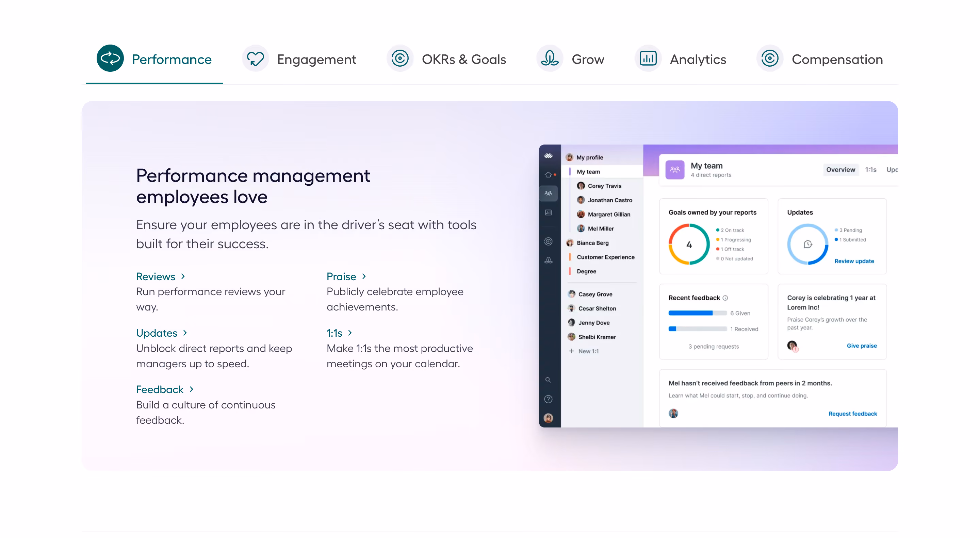Click the purple My team header icon
Viewport: 980px width, 538px height.
pyautogui.click(x=675, y=170)
